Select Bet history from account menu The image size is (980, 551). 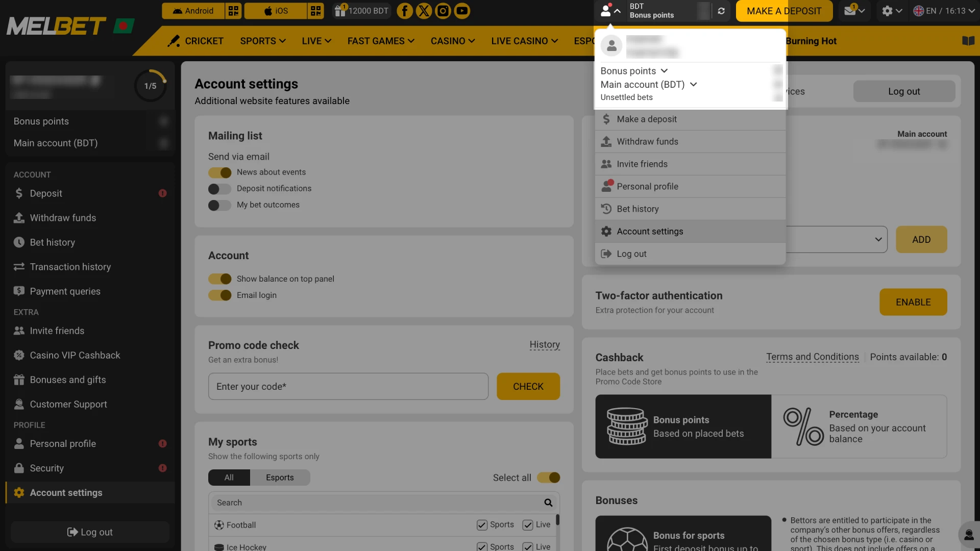click(638, 209)
